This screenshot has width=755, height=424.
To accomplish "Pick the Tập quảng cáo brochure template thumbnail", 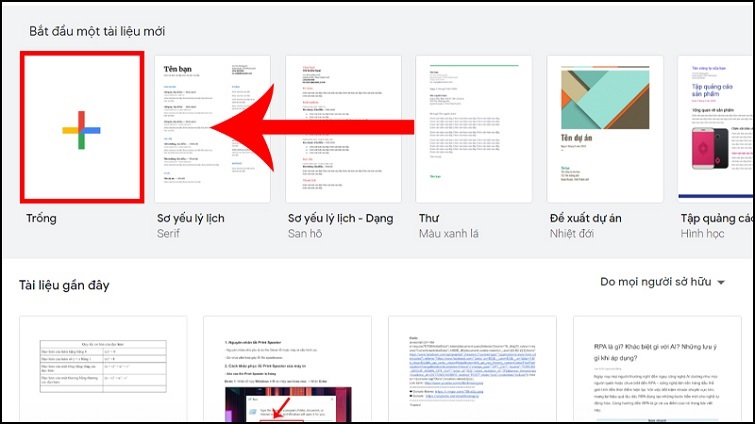I will (x=716, y=127).
